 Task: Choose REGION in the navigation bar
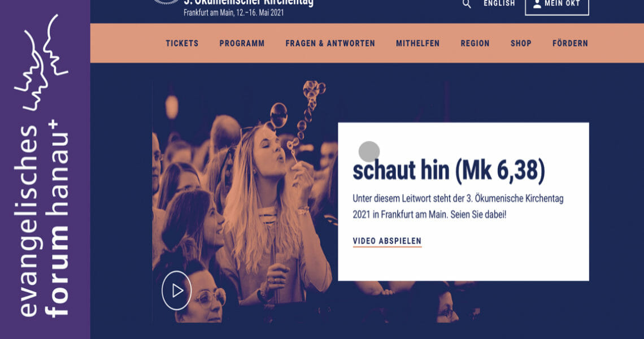pyautogui.click(x=475, y=43)
